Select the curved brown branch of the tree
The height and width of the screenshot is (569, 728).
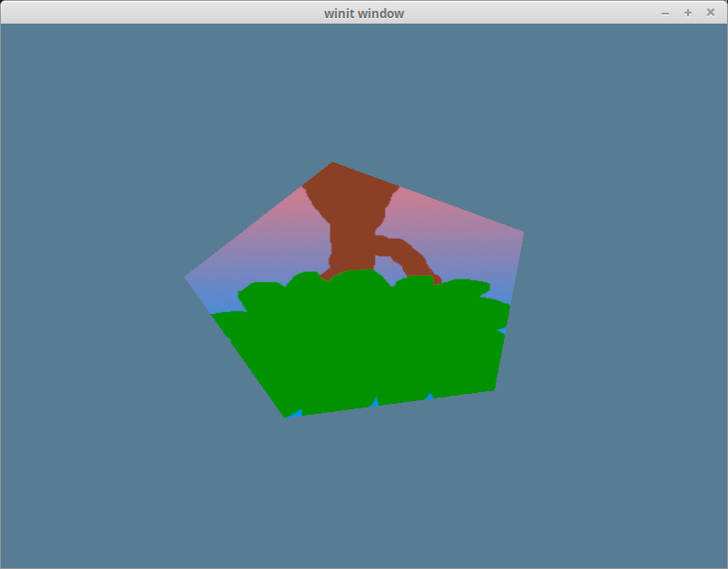click(x=413, y=256)
